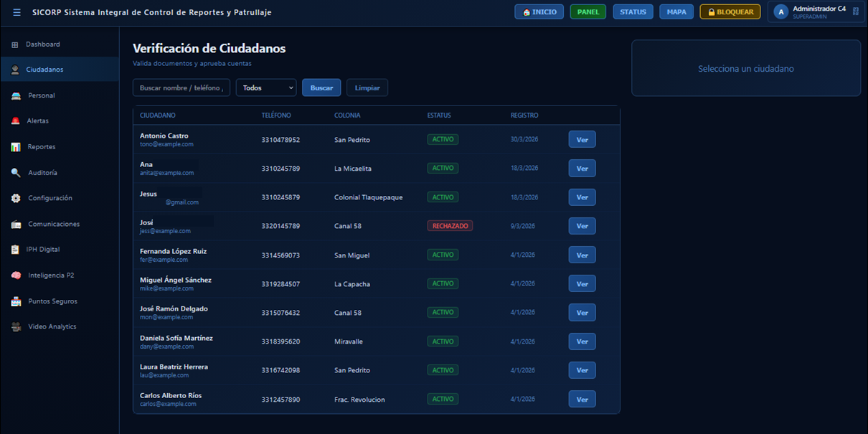Click email tono@example.com

pyautogui.click(x=166, y=144)
